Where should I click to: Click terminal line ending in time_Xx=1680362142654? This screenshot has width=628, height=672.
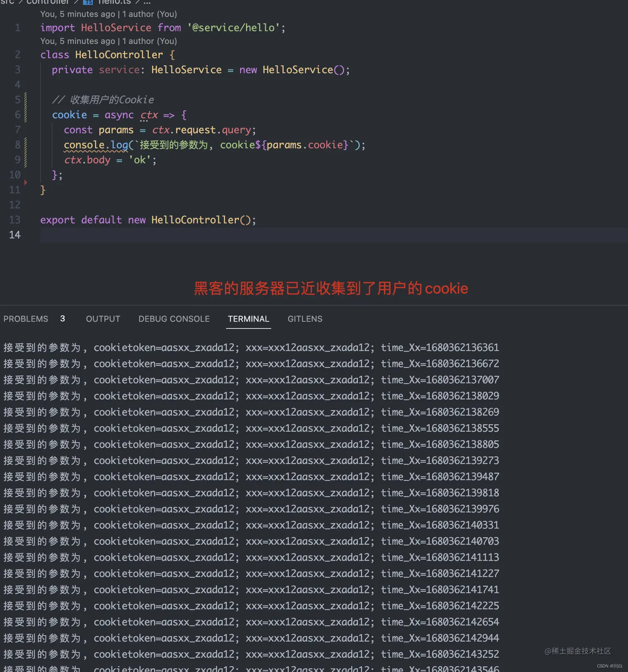[x=251, y=622]
